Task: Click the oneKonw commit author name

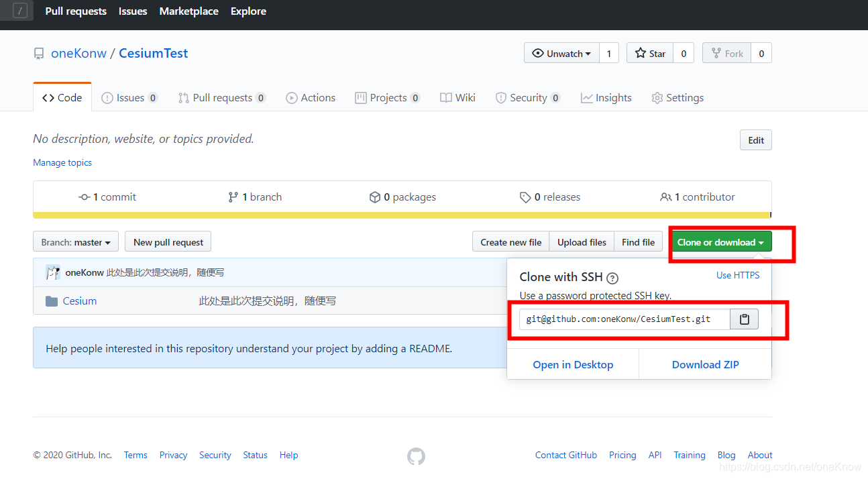Action: [85, 272]
